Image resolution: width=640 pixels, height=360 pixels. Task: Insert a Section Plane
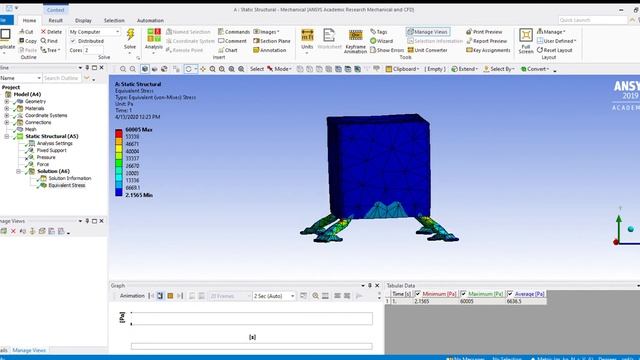272,41
